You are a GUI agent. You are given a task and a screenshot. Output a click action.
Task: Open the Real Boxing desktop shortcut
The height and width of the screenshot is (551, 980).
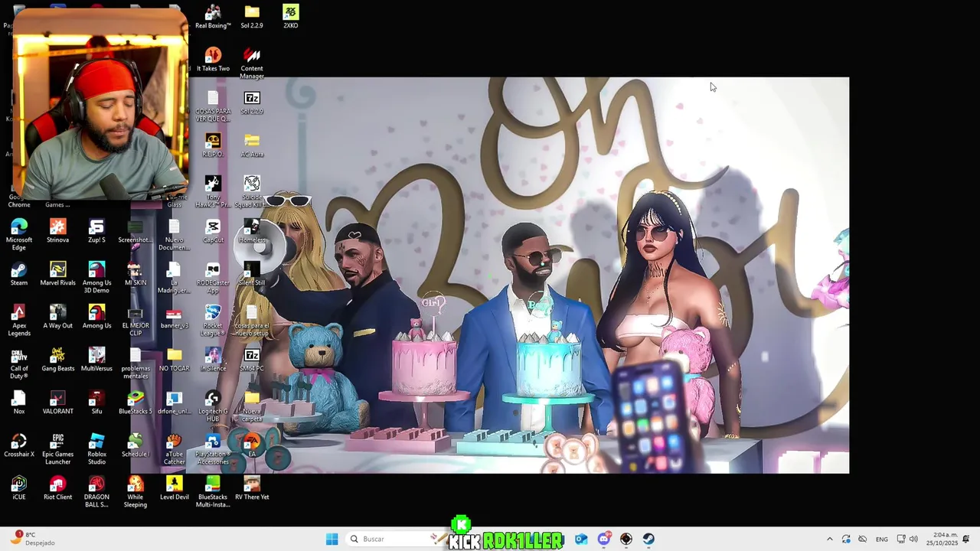(x=213, y=17)
